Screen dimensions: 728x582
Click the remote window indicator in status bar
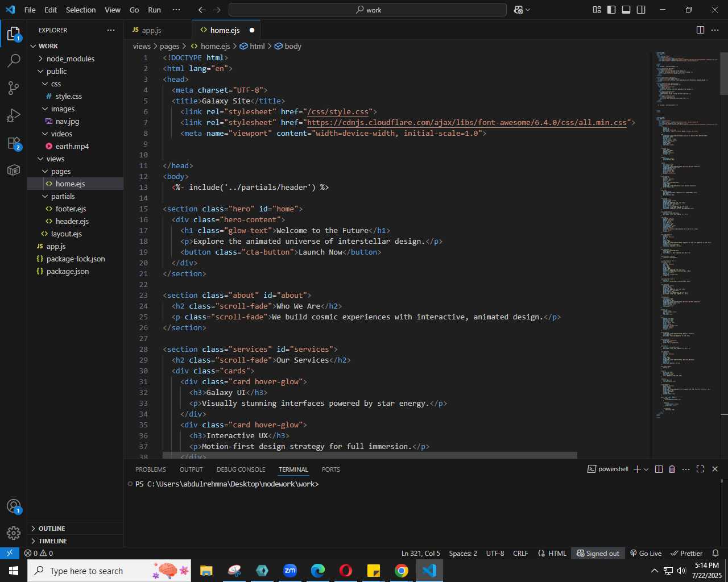click(10, 553)
